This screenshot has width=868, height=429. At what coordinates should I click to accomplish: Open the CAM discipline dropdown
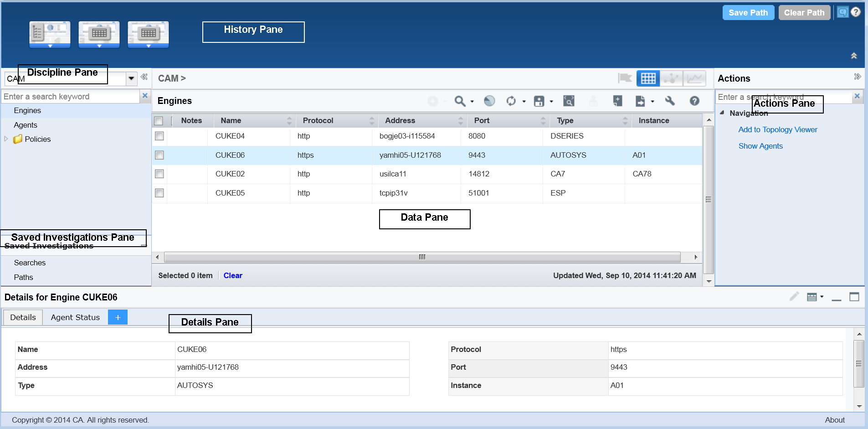[x=131, y=78]
